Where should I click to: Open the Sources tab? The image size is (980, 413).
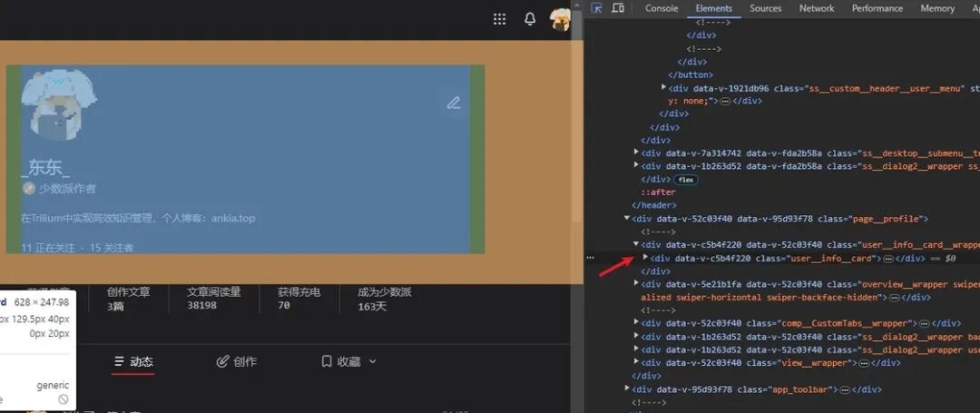tap(766, 8)
